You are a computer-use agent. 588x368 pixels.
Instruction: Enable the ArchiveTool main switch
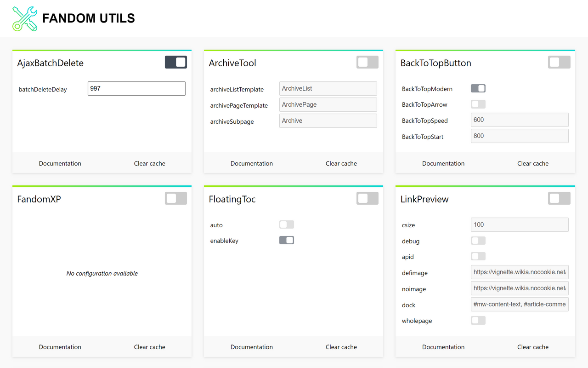(x=367, y=62)
